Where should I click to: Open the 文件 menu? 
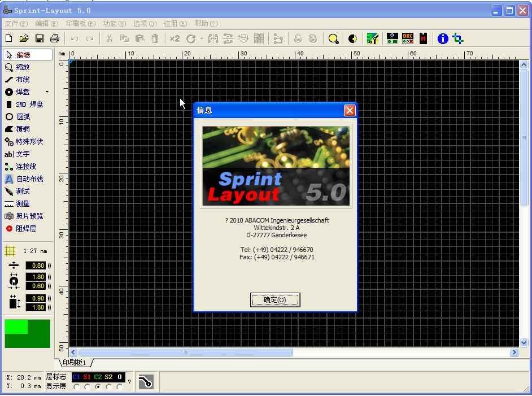(16, 23)
